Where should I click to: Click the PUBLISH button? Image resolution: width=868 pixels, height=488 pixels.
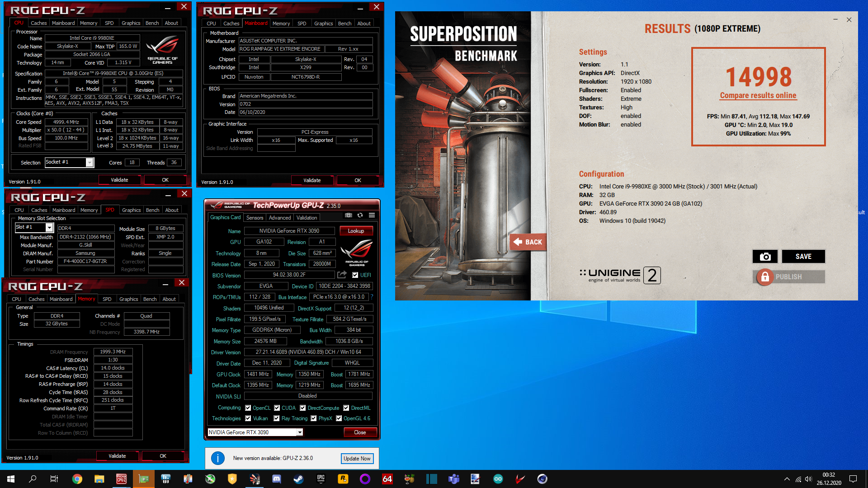pos(789,277)
